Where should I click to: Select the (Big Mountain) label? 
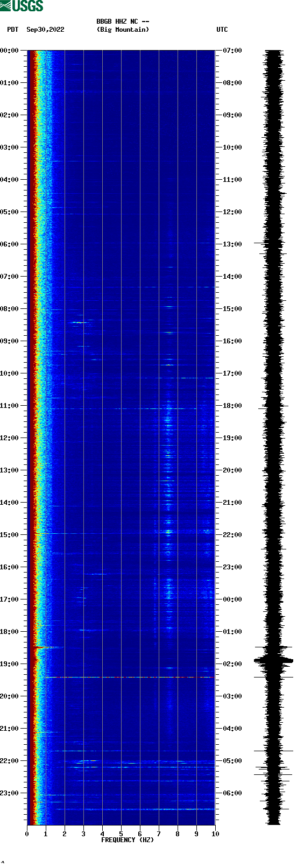(x=123, y=30)
